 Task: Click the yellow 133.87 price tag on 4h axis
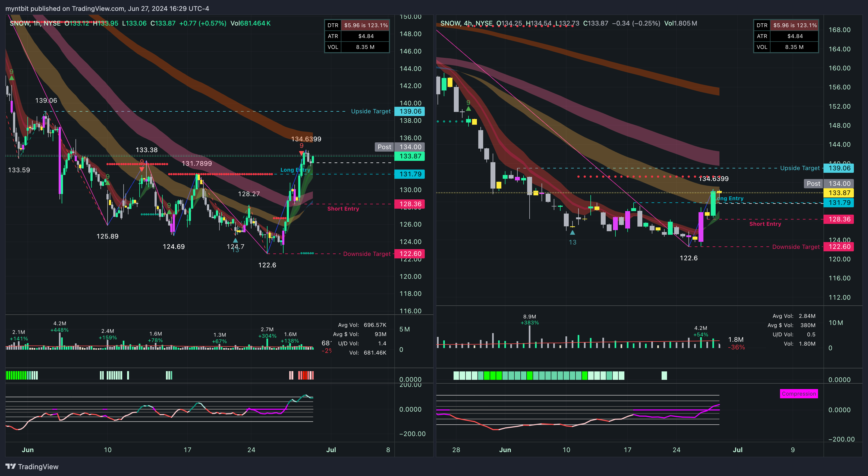click(x=839, y=193)
